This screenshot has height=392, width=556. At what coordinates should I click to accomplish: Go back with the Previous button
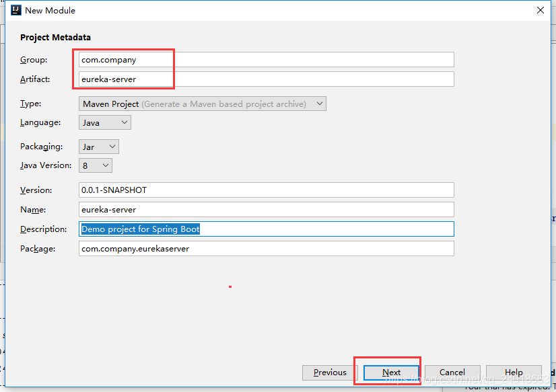330,373
